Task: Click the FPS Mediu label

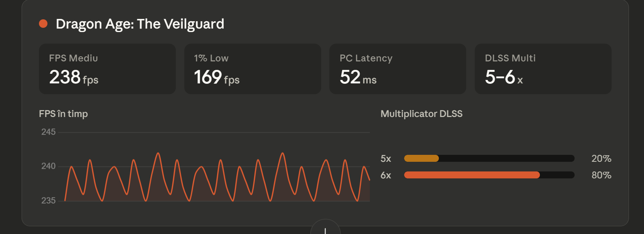Action: click(x=73, y=58)
